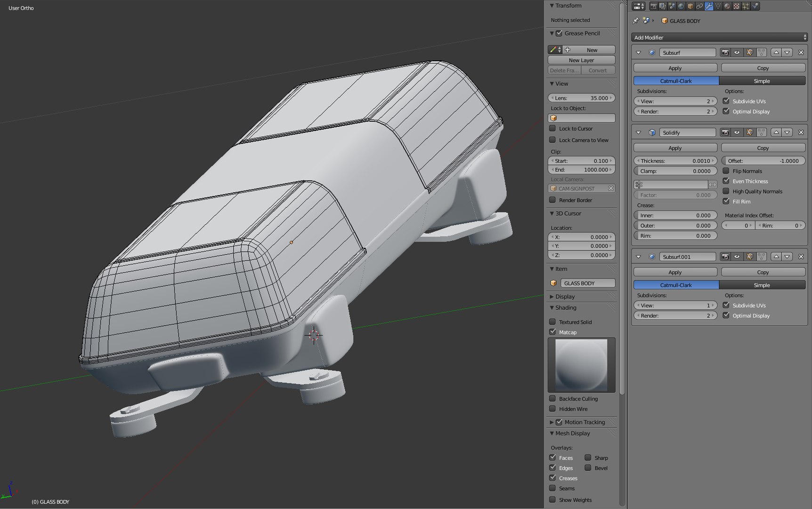The width and height of the screenshot is (812, 509).
Task: Open the Add Modifier dropdown
Action: pyautogui.click(x=719, y=37)
